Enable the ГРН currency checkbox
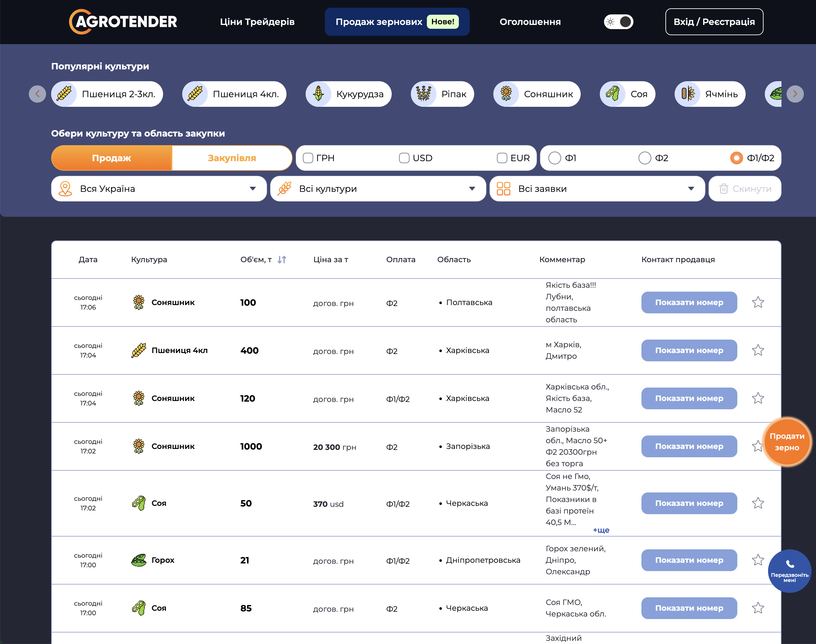 (308, 158)
